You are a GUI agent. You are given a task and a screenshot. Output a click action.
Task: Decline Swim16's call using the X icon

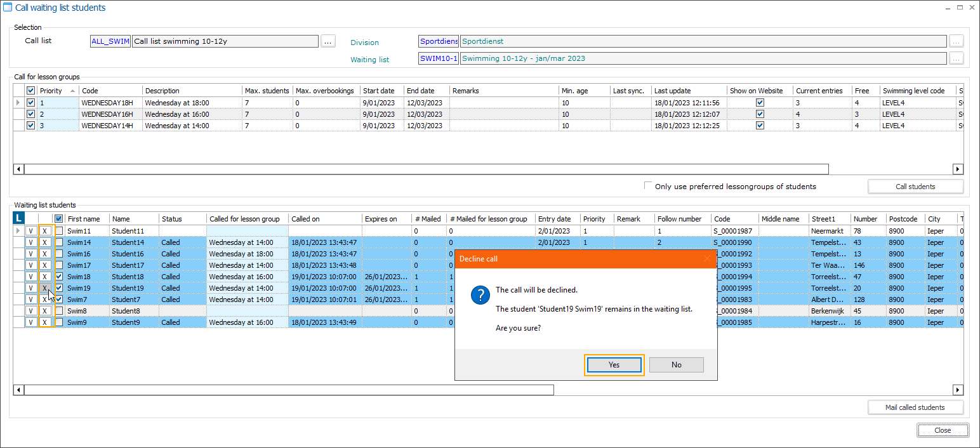(44, 253)
